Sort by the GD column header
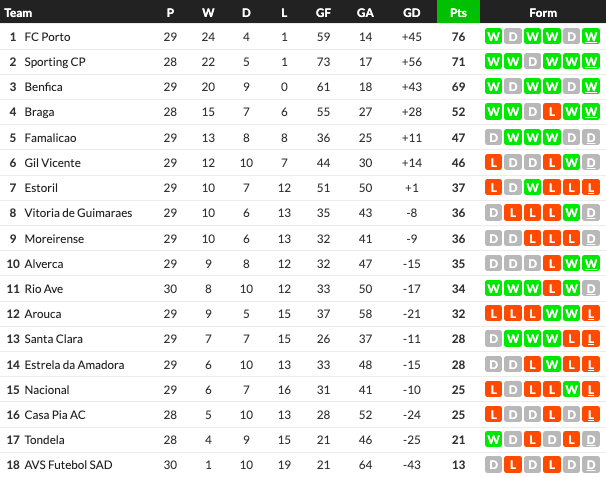The image size is (606, 477). (x=411, y=12)
